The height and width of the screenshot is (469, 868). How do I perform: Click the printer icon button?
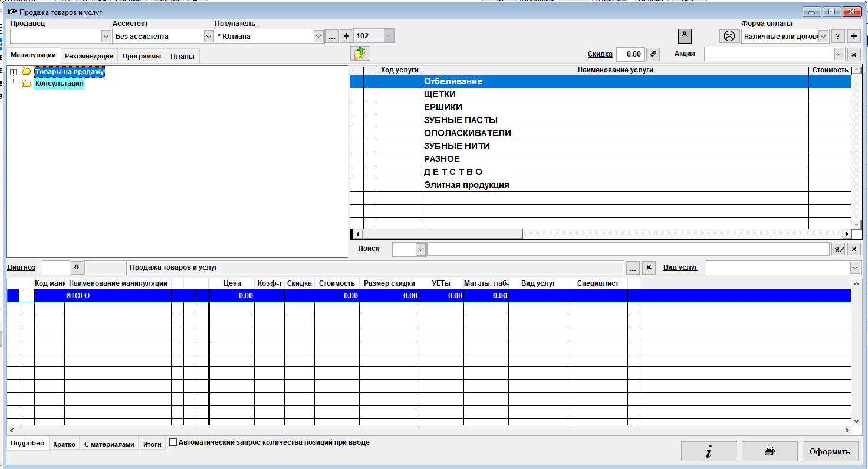pos(770,452)
